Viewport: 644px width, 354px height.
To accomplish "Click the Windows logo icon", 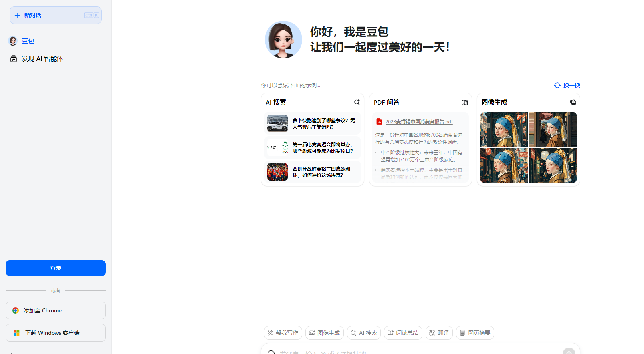I will pyautogui.click(x=16, y=333).
